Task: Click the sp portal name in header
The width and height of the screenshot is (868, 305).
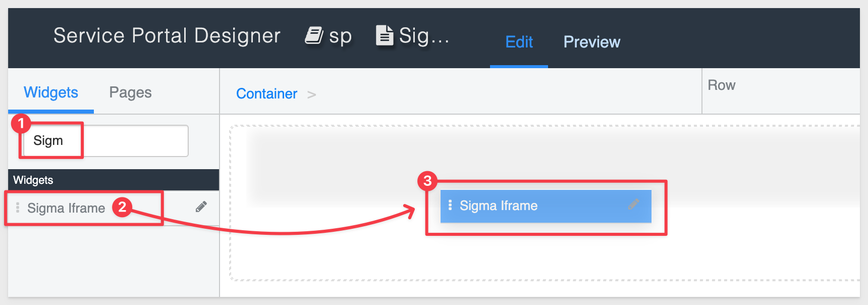Action: (340, 36)
